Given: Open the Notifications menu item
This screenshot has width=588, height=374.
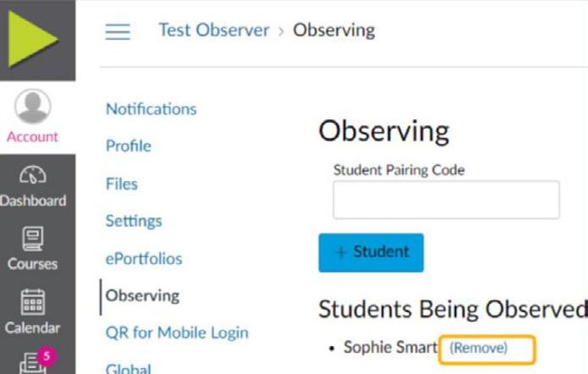Looking at the screenshot, I should click(x=151, y=109).
